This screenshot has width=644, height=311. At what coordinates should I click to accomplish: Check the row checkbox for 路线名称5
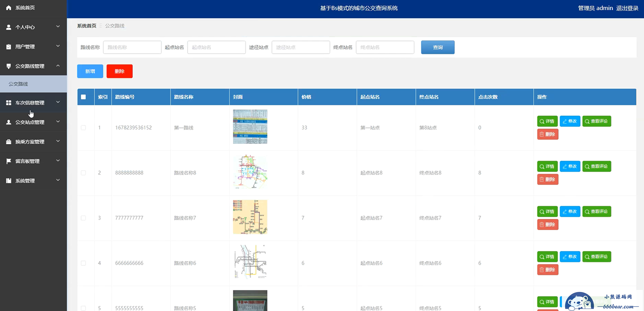(83, 308)
